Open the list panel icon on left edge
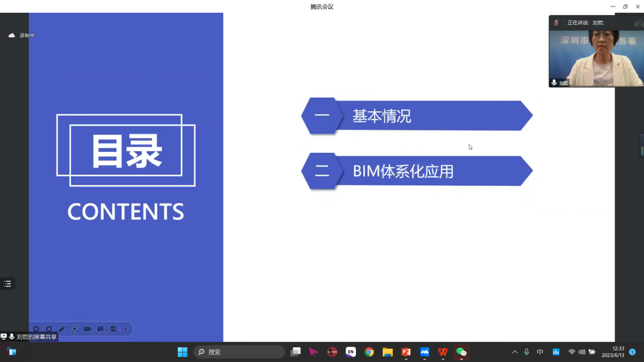The image size is (644, 362). click(x=8, y=284)
